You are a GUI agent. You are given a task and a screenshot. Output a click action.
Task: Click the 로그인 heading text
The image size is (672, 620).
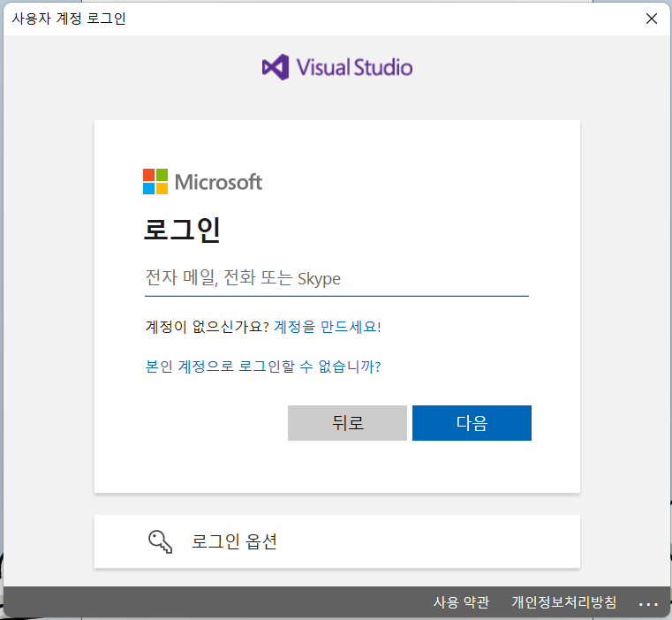point(182,231)
